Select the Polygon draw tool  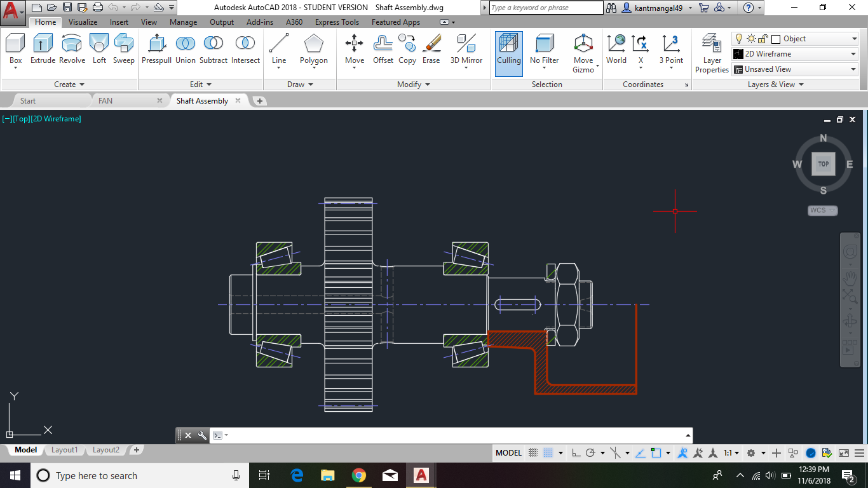click(x=313, y=50)
